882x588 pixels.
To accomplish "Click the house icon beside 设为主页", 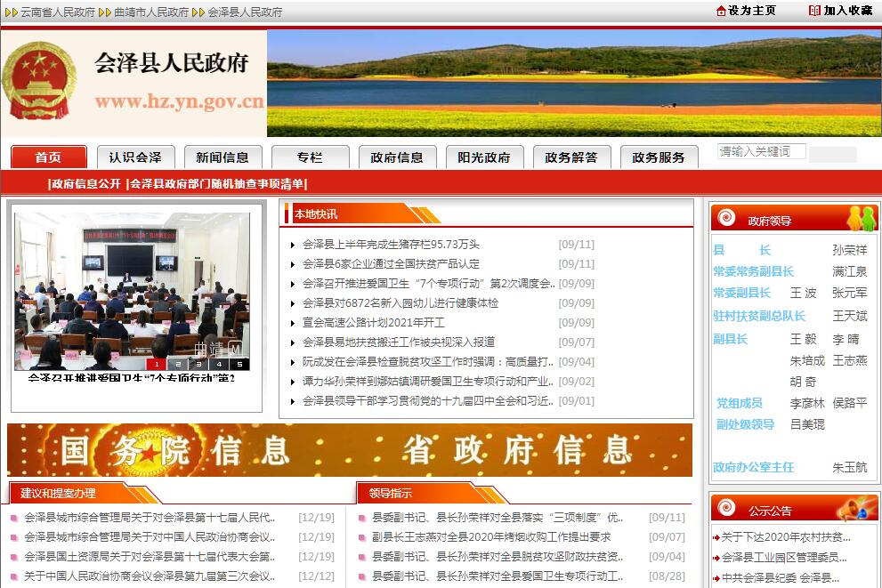I will tap(721, 11).
